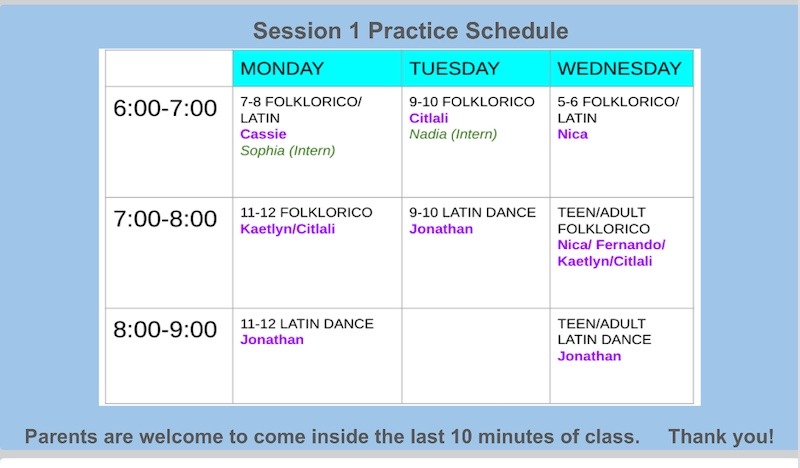Click Jonathan under 9-10 LATIN DANCE
This screenshot has width=800, height=468.
point(441,229)
